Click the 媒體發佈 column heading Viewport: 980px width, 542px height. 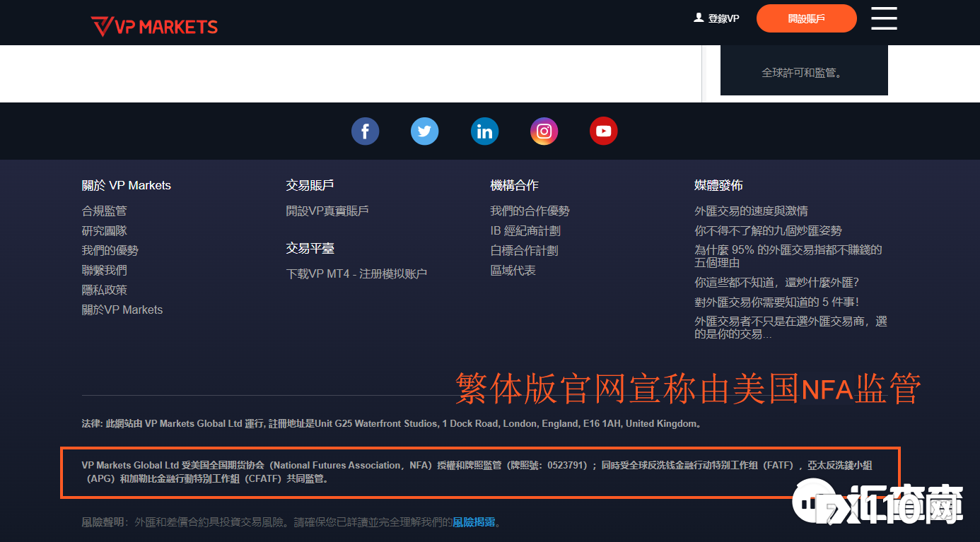coord(718,185)
